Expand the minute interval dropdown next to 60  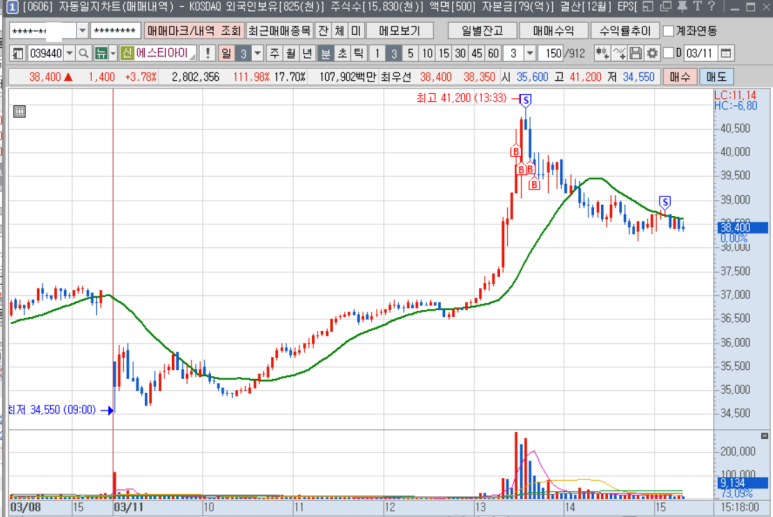click(x=529, y=52)
